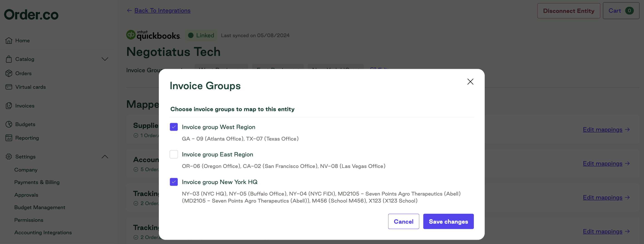The image size is (644, 244).
Task: Click the Budgets pie chart icon
Action: pyautogui.click(x=9, y=124)
